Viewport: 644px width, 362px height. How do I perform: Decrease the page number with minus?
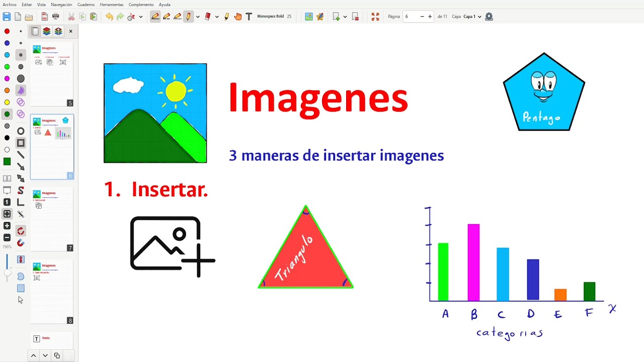pos(422,17)
